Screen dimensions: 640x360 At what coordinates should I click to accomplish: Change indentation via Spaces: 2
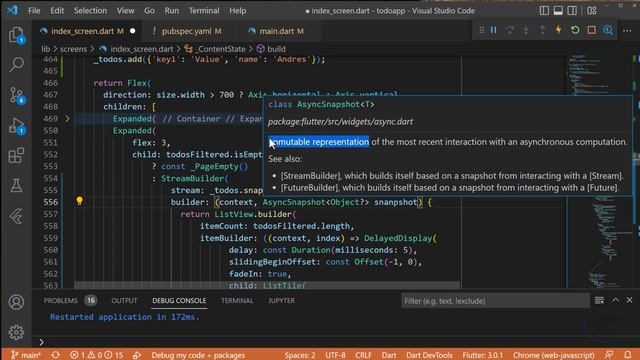(x=300, y=355)
